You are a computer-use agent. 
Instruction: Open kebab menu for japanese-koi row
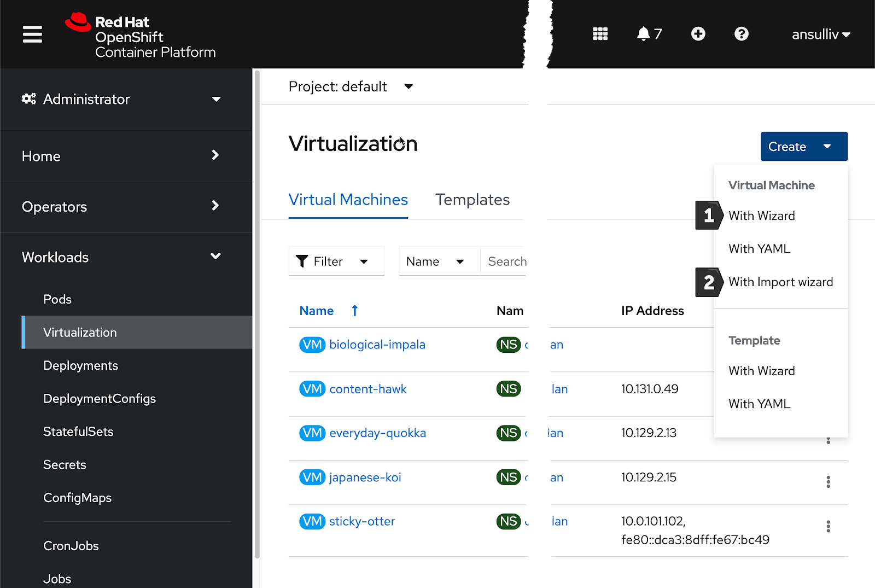(x=828, y=482)
